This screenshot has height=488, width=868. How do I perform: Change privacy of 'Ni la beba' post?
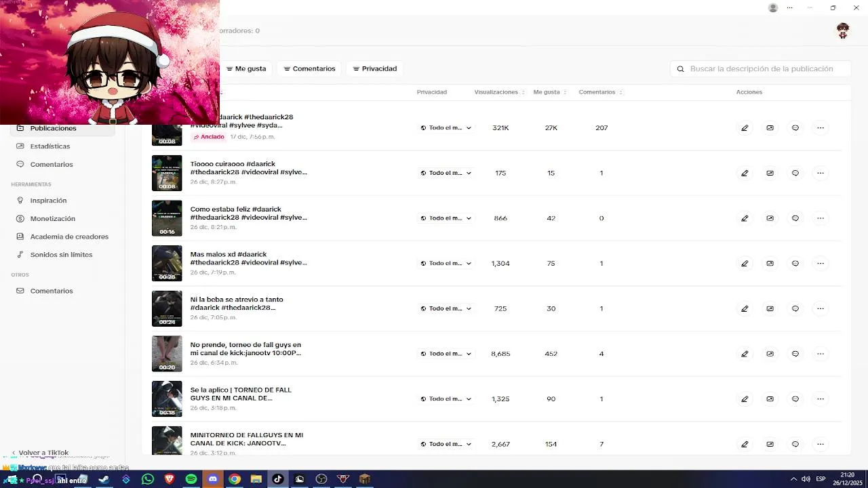pos(446,308)
